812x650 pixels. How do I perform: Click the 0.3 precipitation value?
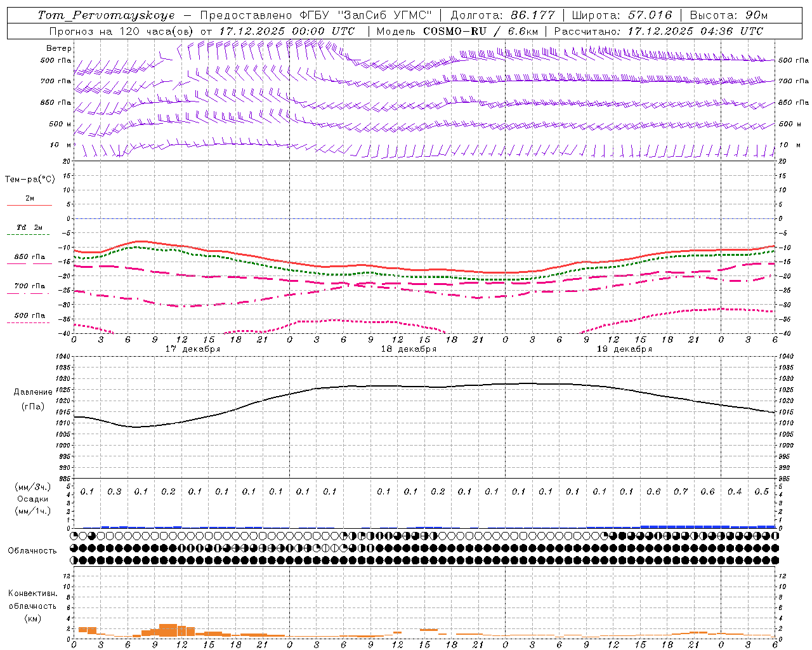pos(114,492)
